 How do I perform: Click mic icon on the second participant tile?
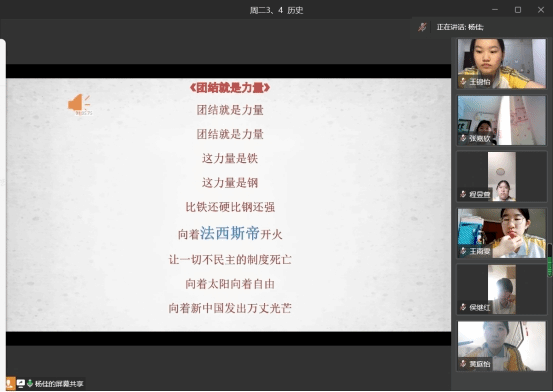click(463, 138)
